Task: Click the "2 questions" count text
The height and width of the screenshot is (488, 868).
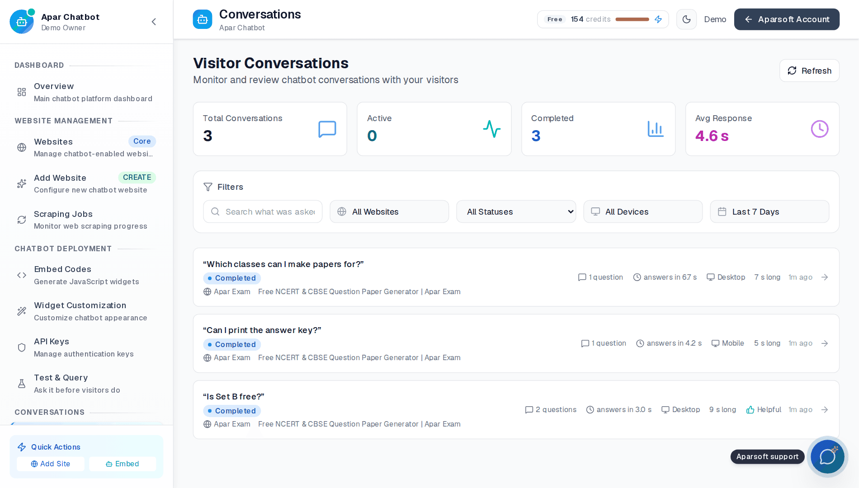Action: click(556, 410)
